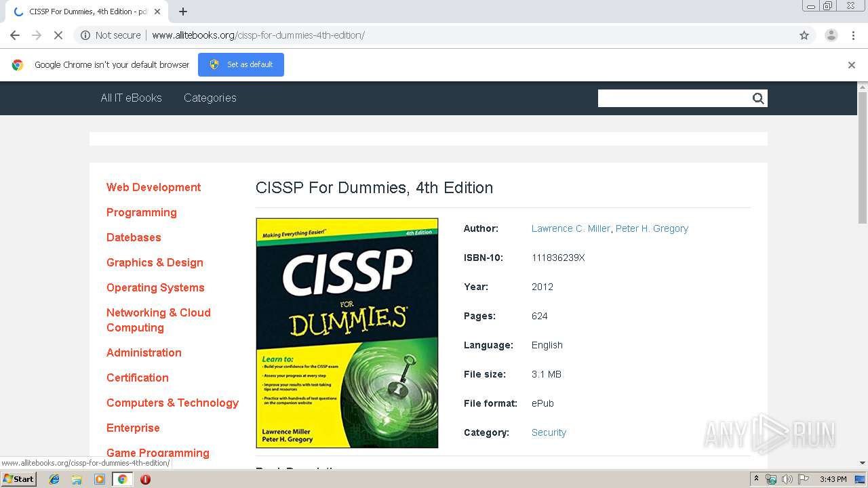Open the Chrome three-dot menu
Viewport: 868px width, 488px height.
pos(853,35)
